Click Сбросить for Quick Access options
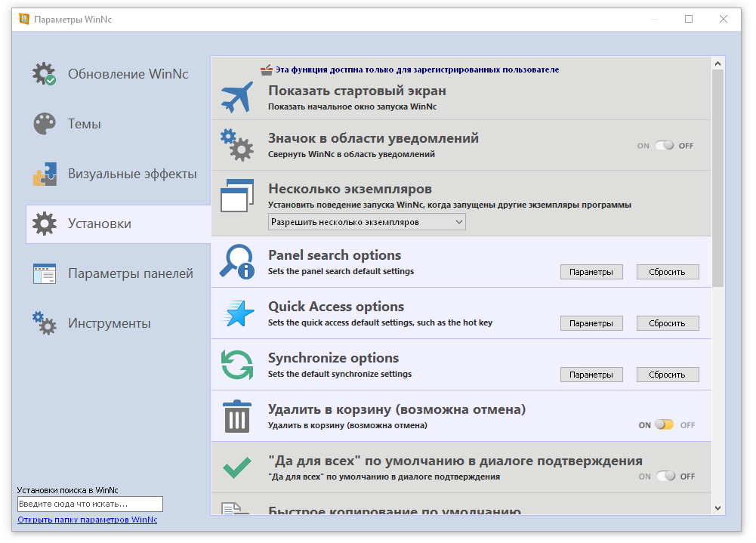Image resolution: width=756 pixels, height=543 pixels. [x=668, y=323]
